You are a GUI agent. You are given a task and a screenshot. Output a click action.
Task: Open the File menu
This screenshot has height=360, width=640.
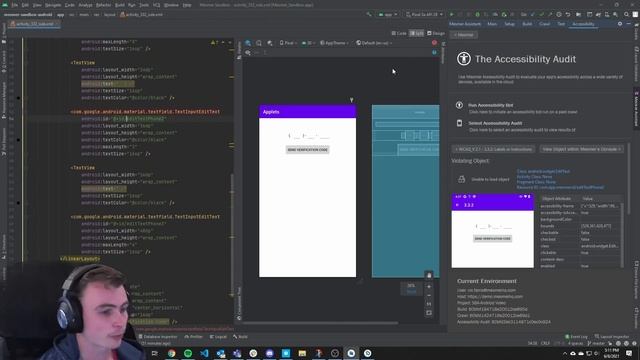click(15, 5)
